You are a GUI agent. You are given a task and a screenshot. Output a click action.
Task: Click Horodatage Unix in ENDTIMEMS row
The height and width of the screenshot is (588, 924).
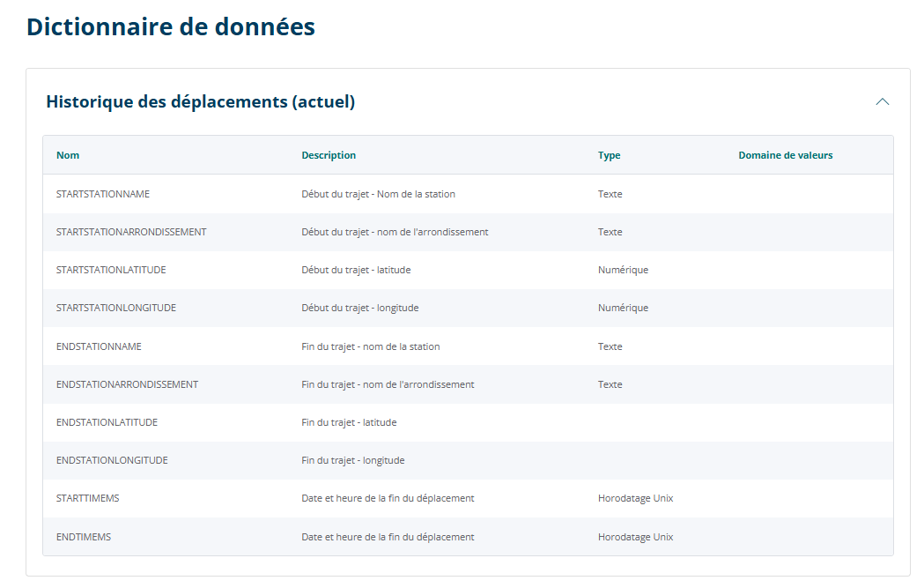click(x=635, y=537)
